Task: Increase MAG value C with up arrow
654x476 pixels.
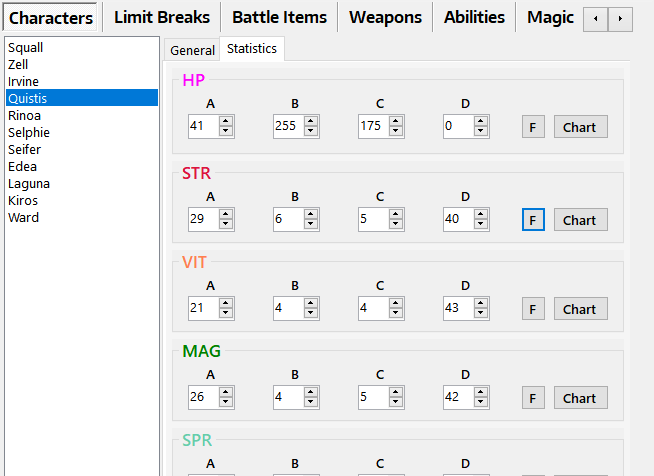Action: pyautogui.click(x=396, y=392)
